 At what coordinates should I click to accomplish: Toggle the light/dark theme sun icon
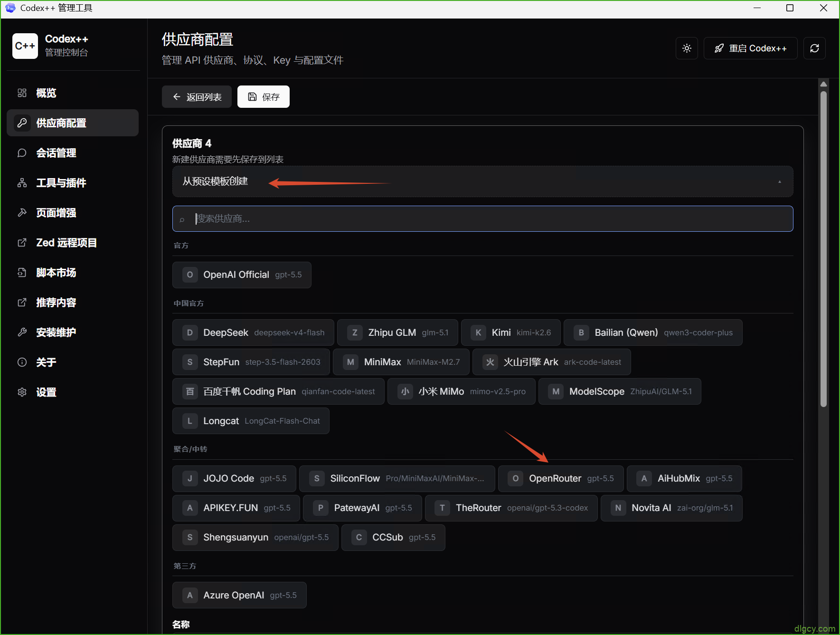[687, 48]
